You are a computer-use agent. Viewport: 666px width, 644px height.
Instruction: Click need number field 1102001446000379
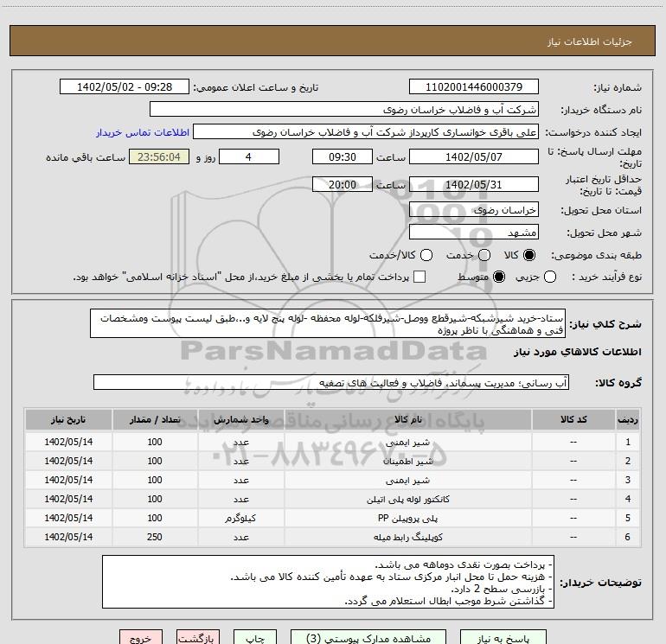pos(474,86)
